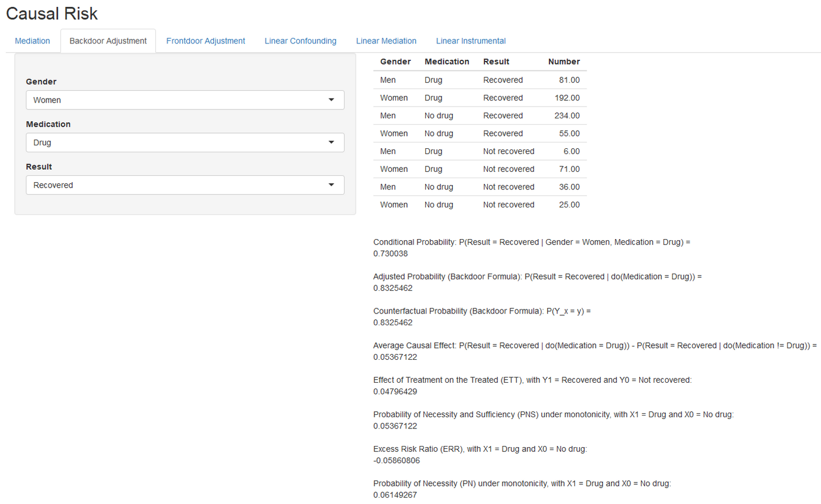The width and height of the screenshot is (821, 504).
Task: Select the Backdoor Adjustment tab
Action: coord(108,41)
